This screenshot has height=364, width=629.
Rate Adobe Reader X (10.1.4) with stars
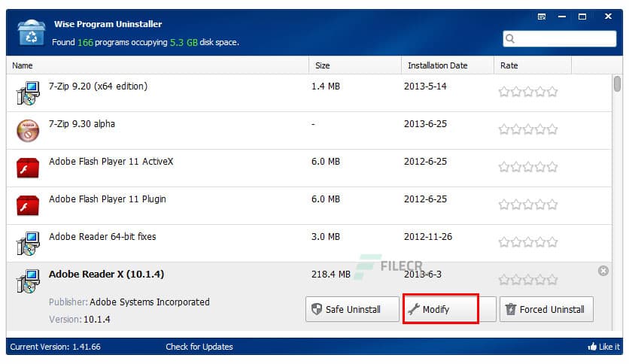pyautogui.click(x=528, y=280)
